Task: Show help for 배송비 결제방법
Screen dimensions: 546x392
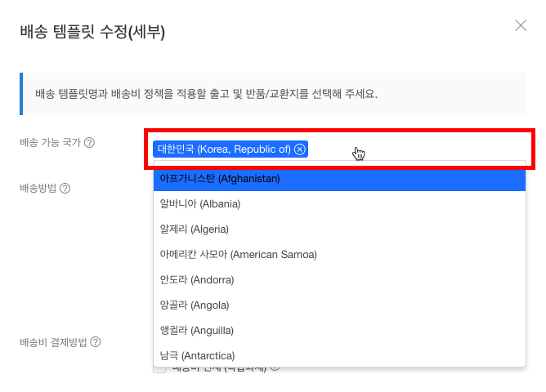Action: 96,341
